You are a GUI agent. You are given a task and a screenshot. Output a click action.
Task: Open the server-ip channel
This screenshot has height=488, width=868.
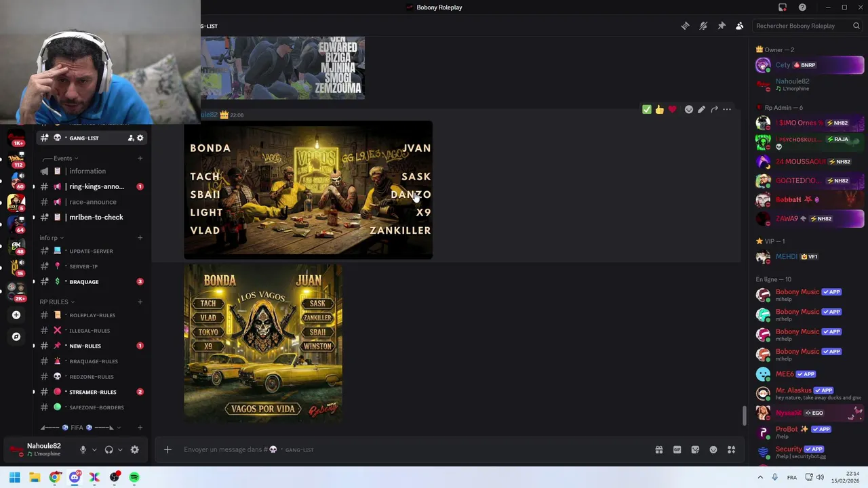click(x=91, y=266)
